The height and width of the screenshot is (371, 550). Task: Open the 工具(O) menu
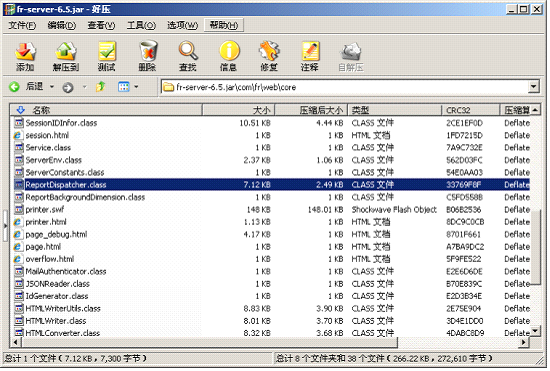[141, 25]
